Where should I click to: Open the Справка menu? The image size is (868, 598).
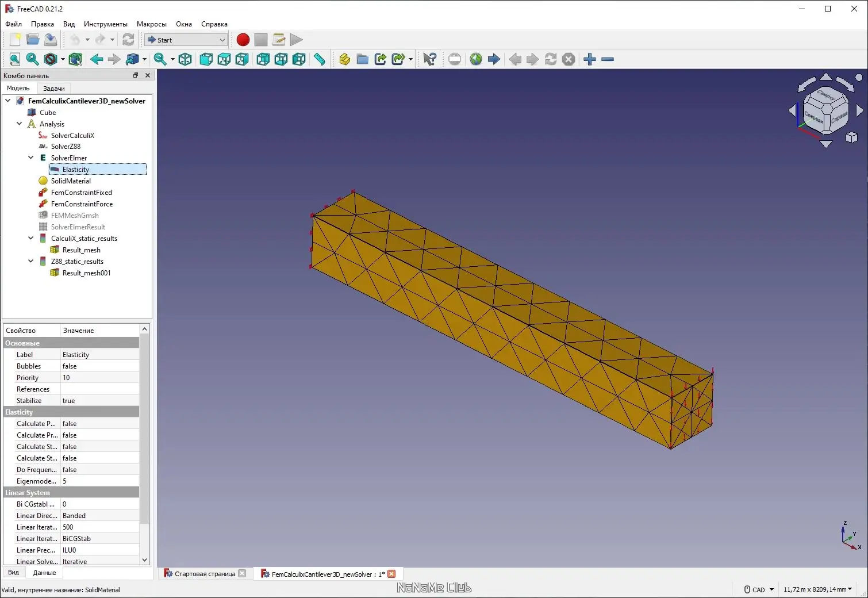(x=214, y=24)
